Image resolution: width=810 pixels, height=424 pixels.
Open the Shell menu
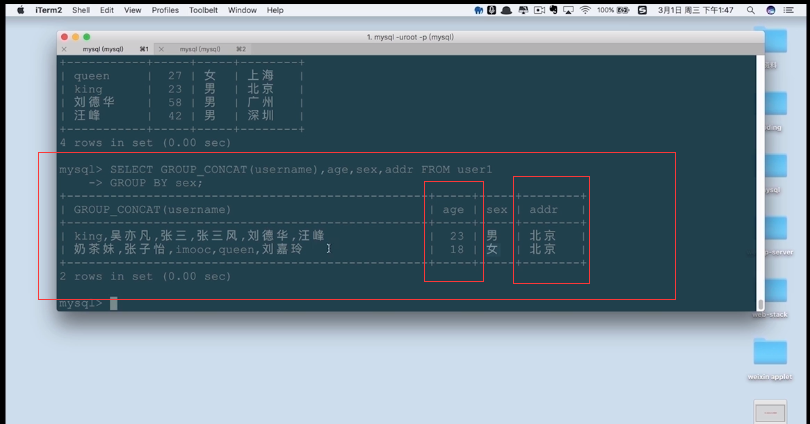tap(81, 10)
